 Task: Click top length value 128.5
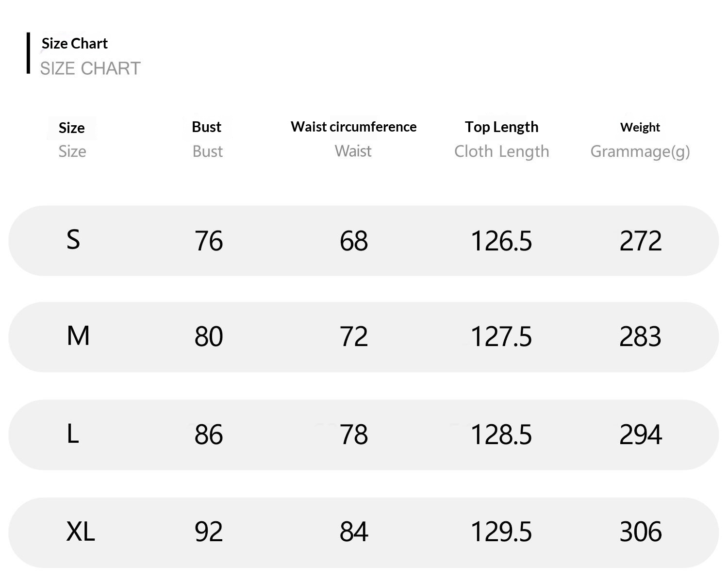(501, 434)
